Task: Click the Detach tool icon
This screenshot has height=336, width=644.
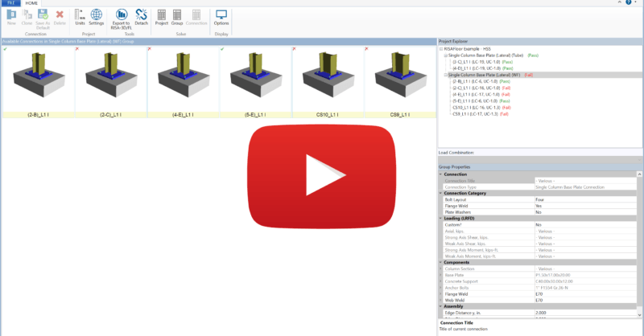Action: point(141,16)
